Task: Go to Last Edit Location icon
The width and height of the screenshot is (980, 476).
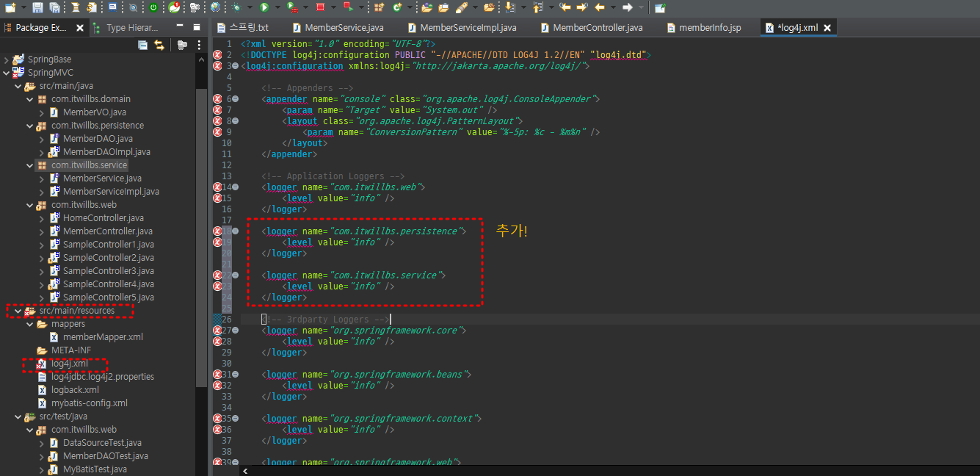Action: pyautogui.click(x=565, y=7)
